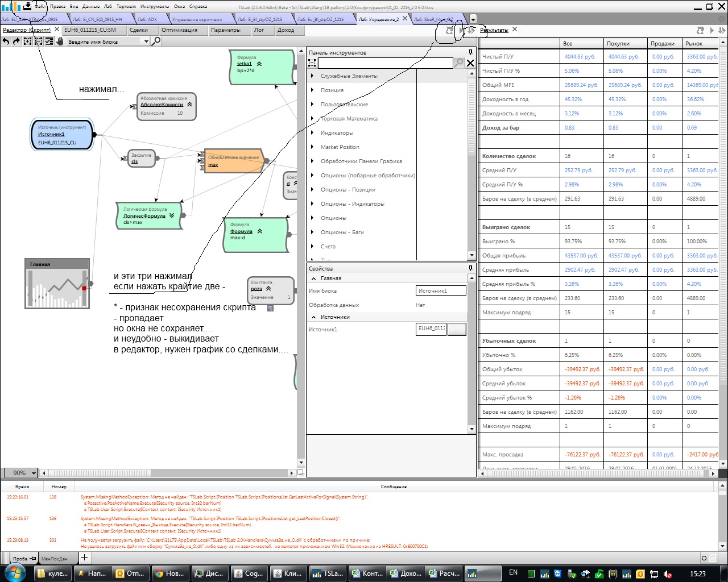
Task: Click the checklist icon in editor toolbar
Action: click(x=49, y=41)
